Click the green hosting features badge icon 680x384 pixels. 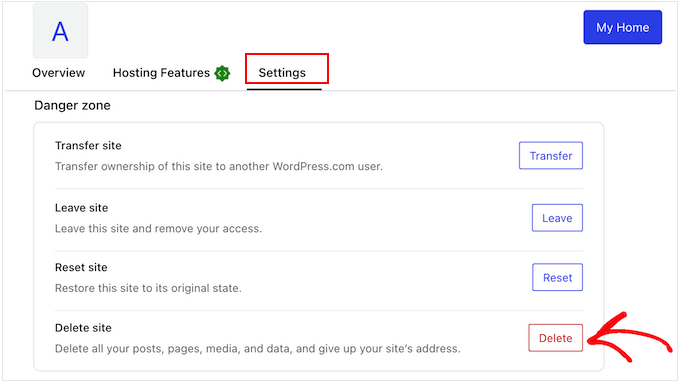(222, 73)
